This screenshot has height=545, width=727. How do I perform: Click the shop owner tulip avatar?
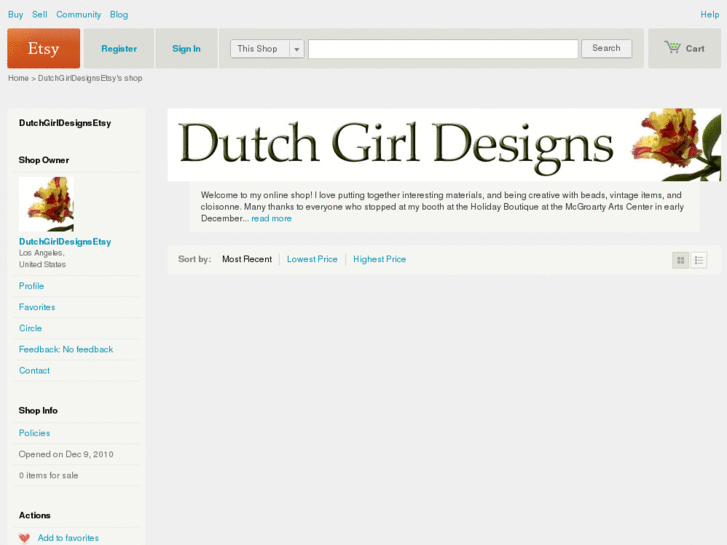[46, 204]
